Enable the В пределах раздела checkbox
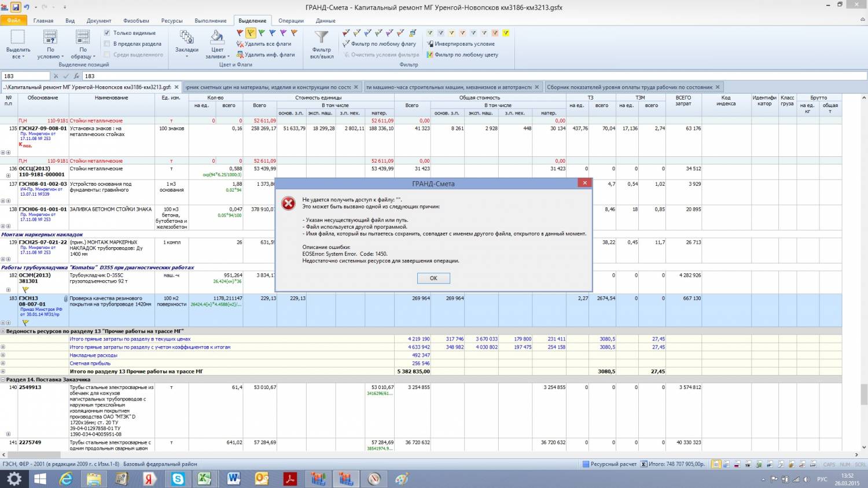Image resolution: width=868 pixels, height=488 pixels. (x=107, y=44)
